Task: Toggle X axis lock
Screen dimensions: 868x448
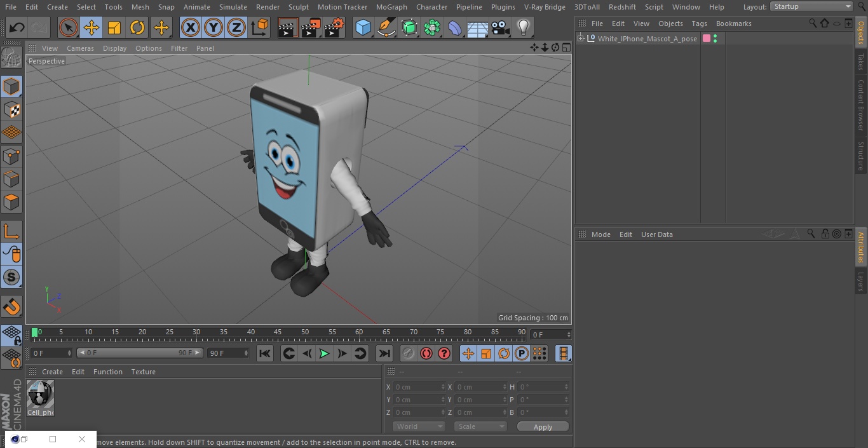Action: click(x=191, y=27)
